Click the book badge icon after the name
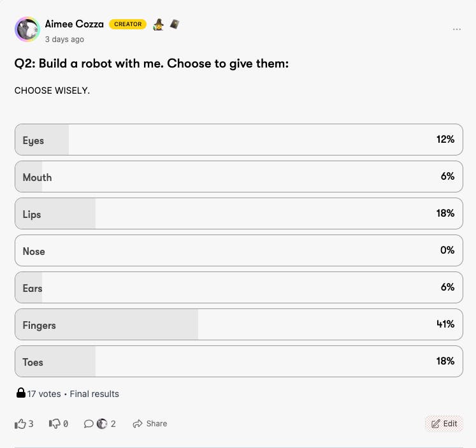 click(x=174, y=24)
